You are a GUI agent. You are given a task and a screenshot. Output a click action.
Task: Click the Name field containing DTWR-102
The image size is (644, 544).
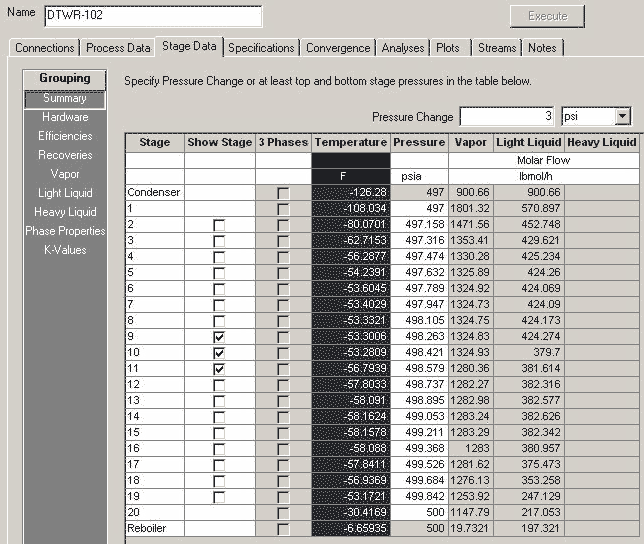click(153, 16)
